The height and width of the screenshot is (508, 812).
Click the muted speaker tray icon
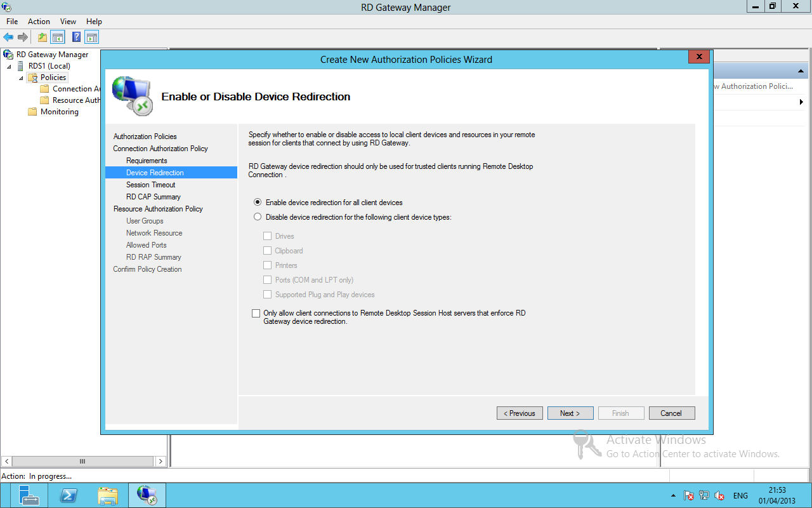[x=719, y=496]
